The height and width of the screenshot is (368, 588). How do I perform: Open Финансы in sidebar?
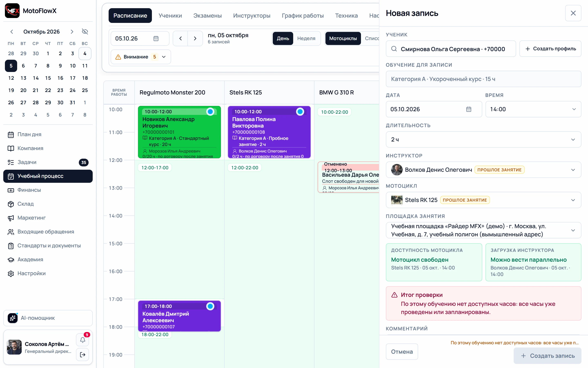point(48,190)
